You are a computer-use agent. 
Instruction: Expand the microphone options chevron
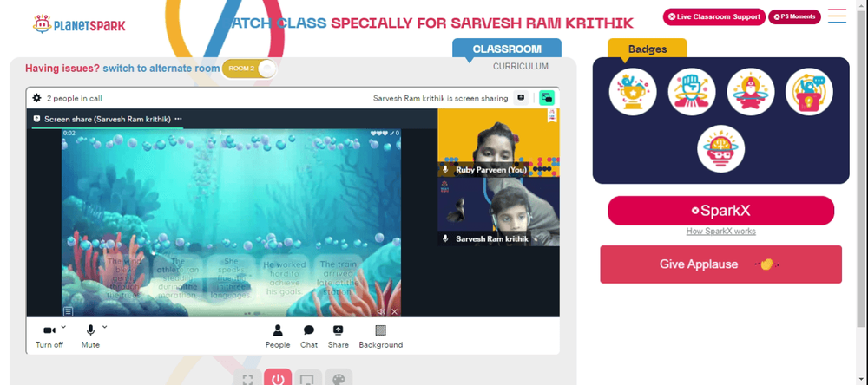pyautogui.click(x=105, y=327)
